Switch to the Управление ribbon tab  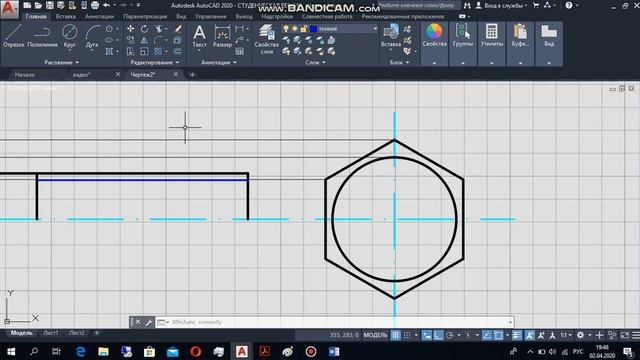[210, 16]
